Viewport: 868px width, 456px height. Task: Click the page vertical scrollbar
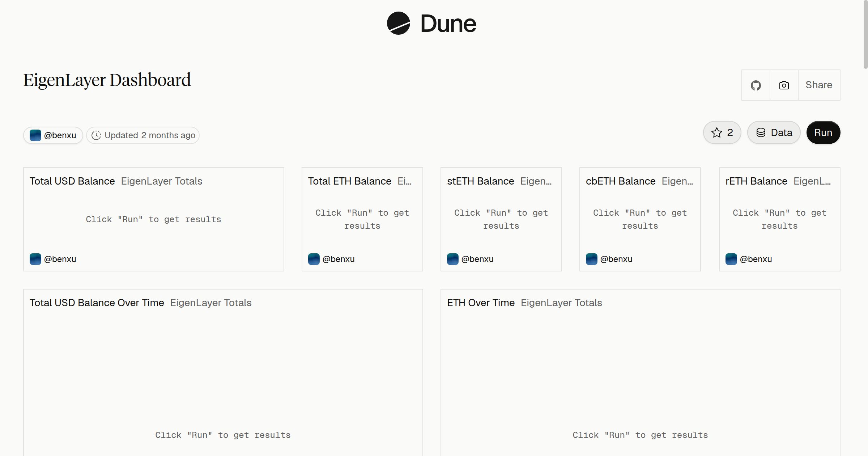pos(865,34)
